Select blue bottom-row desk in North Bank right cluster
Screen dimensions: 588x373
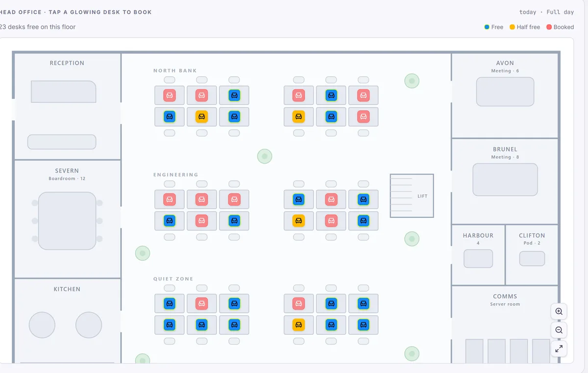pos(331,117)
